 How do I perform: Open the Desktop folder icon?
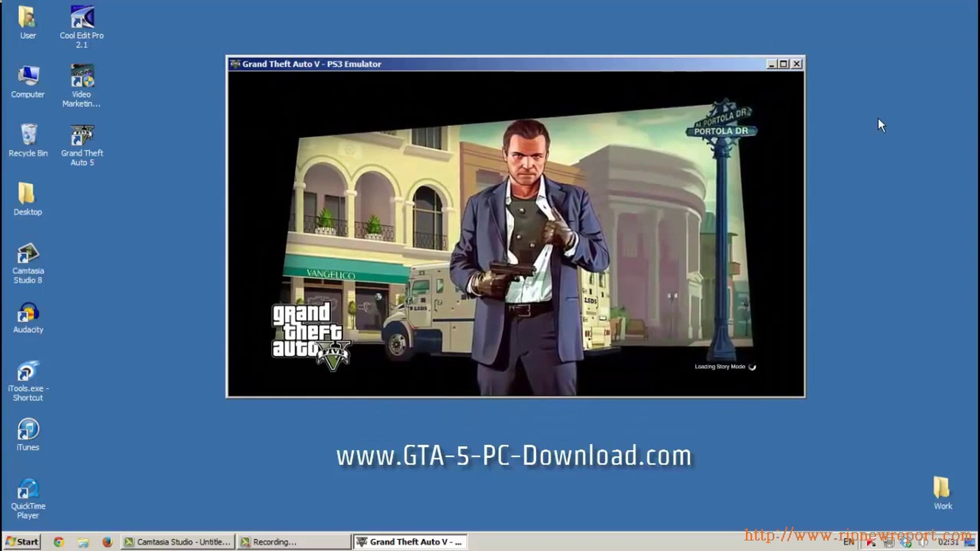tap(27, 194)
